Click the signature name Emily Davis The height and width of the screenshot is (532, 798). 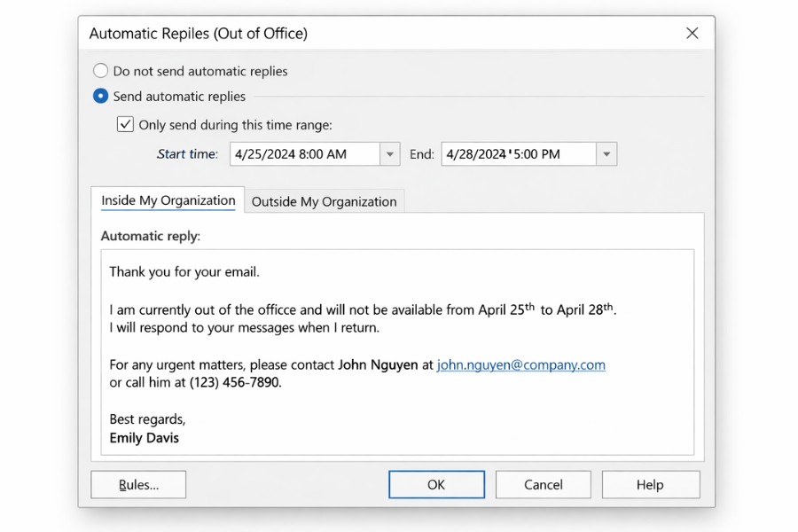(144, 437)
